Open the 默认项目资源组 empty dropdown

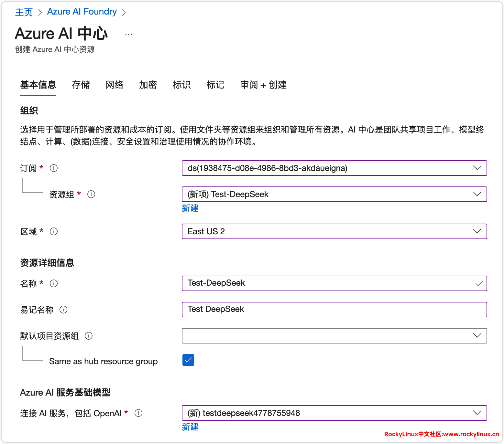[x=334, y=336]
